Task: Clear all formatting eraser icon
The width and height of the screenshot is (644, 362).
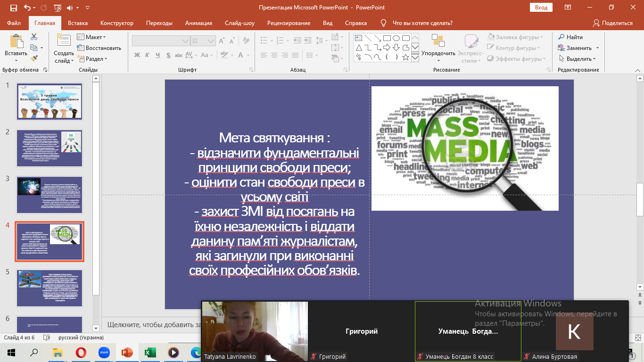Action: (246, 41)
